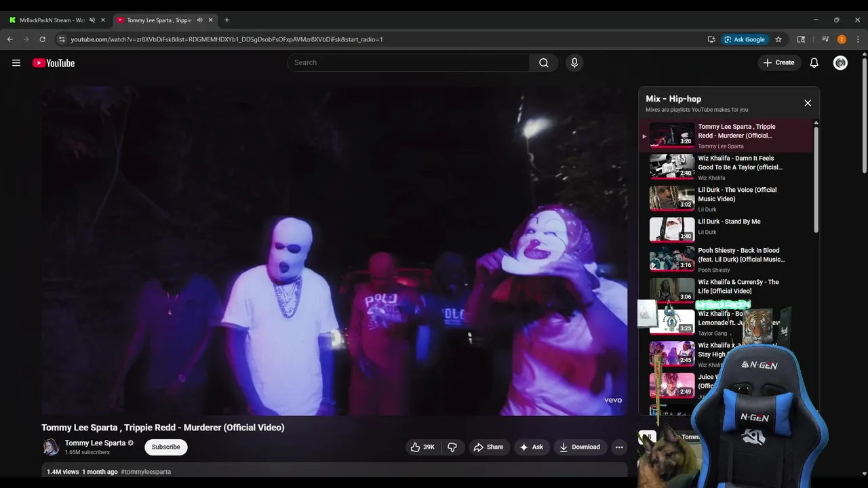Mute the Tommy Lee Sparta tab audio
The width and height of the screenshot is (868, 488).
tap(199, 20)
